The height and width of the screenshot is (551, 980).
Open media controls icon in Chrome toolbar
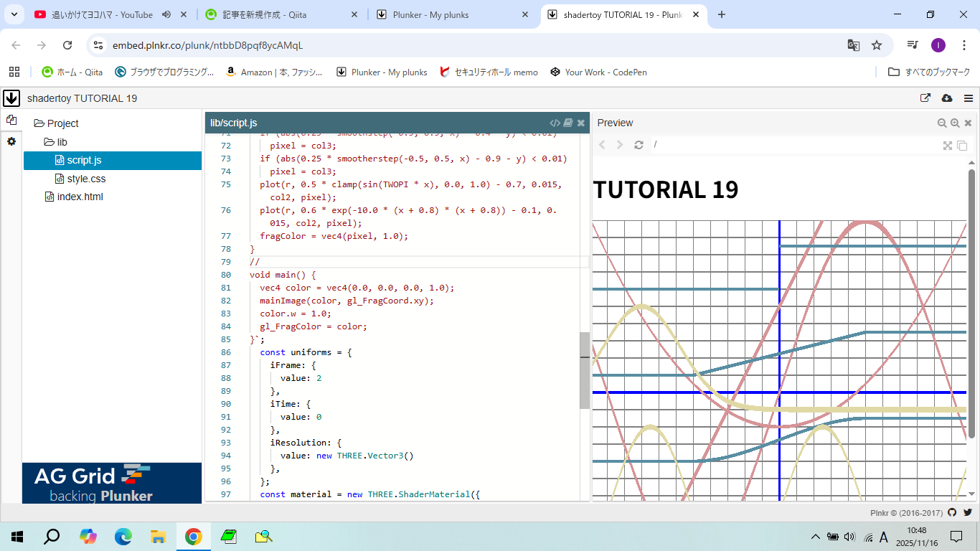click(913, 45)
